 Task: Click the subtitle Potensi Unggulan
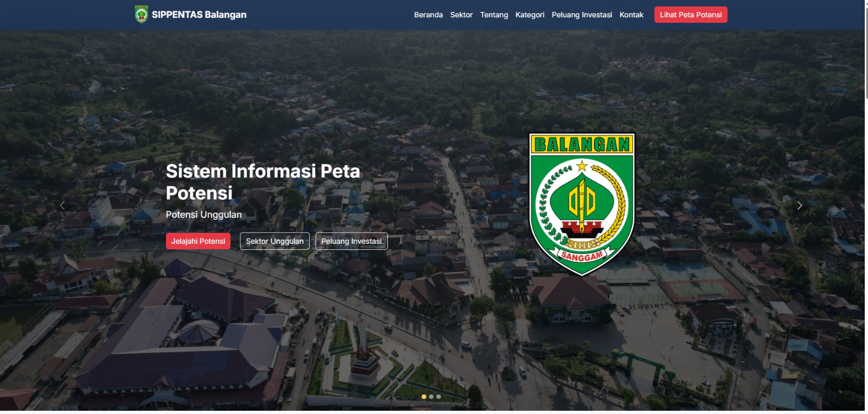tap(204, 215)
